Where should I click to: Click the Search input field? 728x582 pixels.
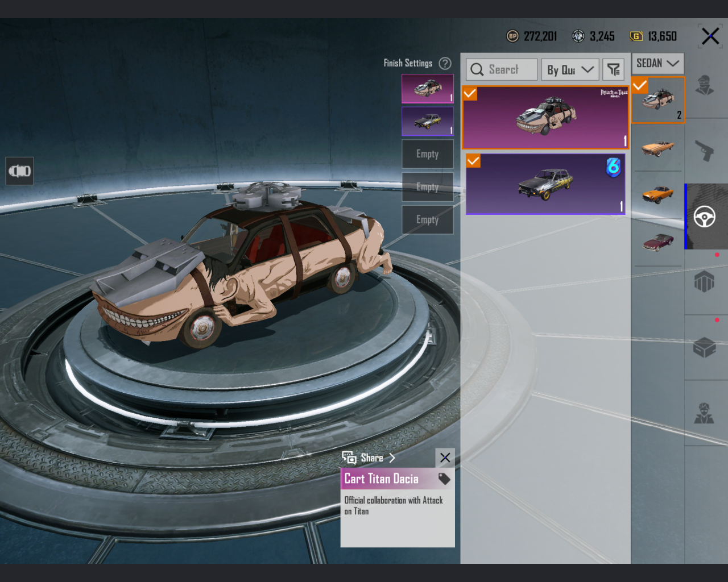[x=502, y=69]
